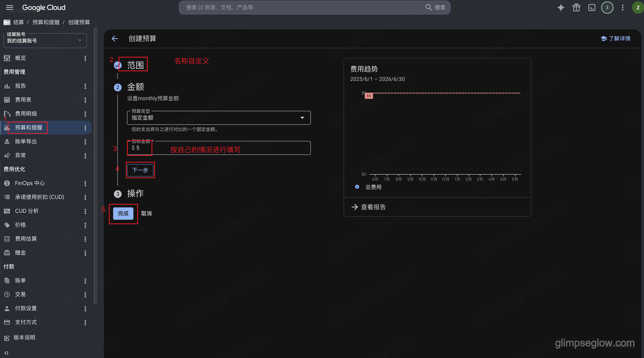644x358 pixels.
Task: Open the free trial gift icon
Action: 576,8
